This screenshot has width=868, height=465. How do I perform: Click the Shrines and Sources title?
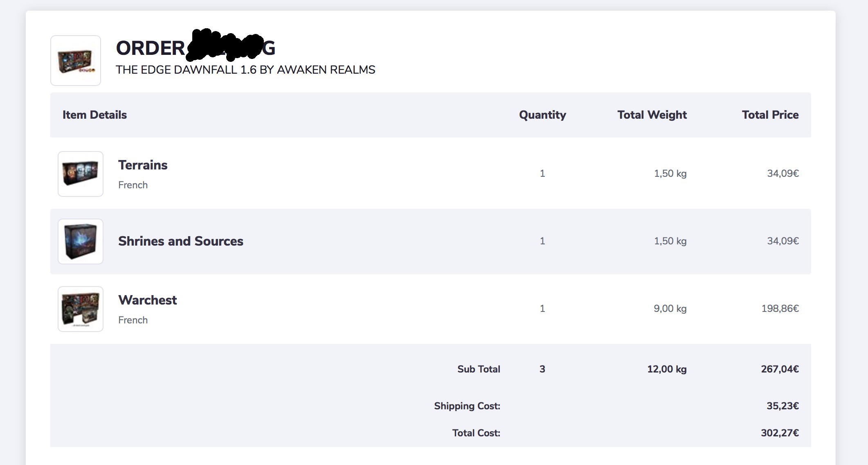pos(180,241)
